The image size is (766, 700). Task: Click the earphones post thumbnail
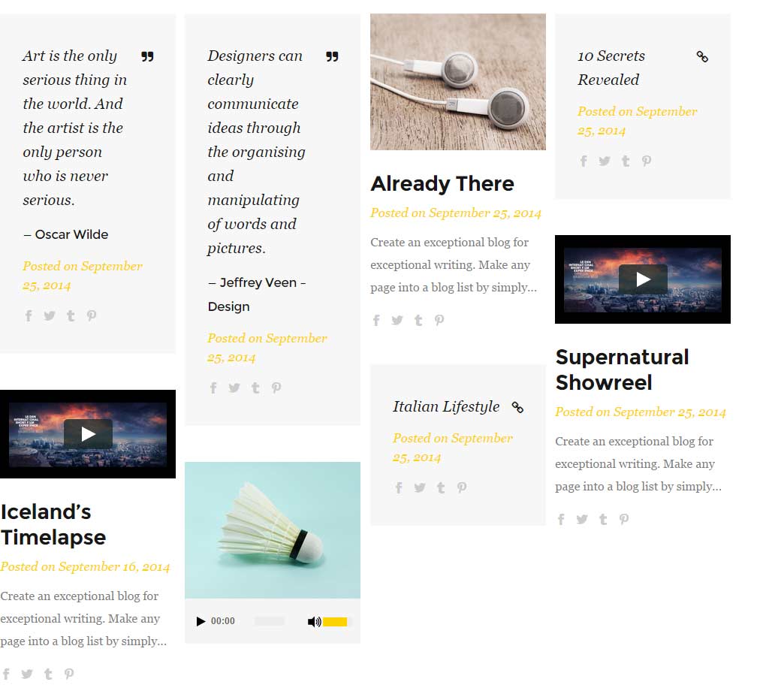coord(458,82)
